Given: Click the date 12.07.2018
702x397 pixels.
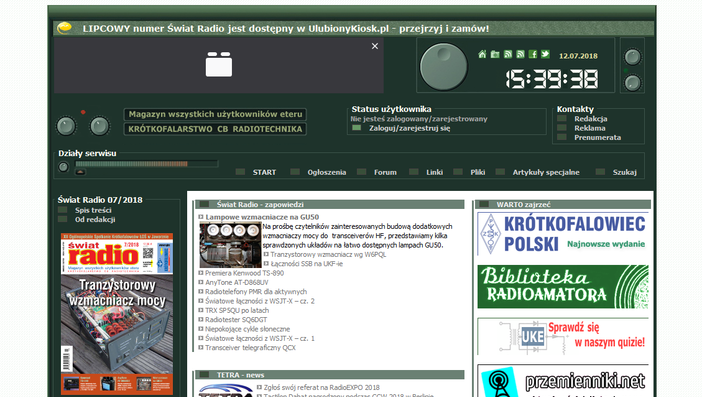Looking at the screenshot, I should [x=578, y=56].
